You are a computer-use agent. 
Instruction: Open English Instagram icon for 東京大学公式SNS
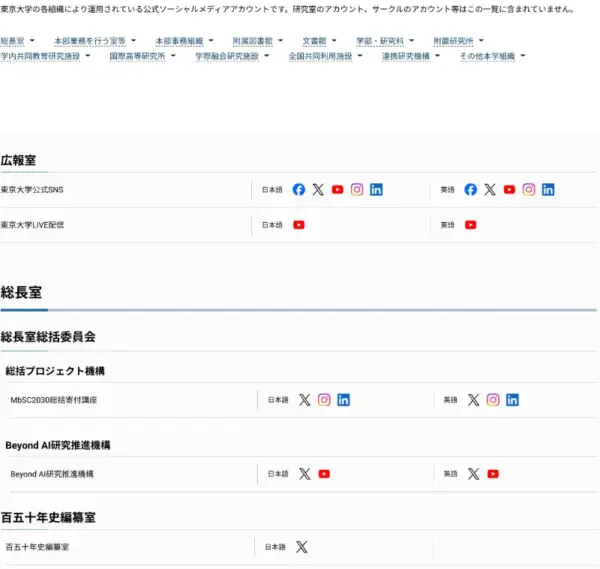click(529, 189)
